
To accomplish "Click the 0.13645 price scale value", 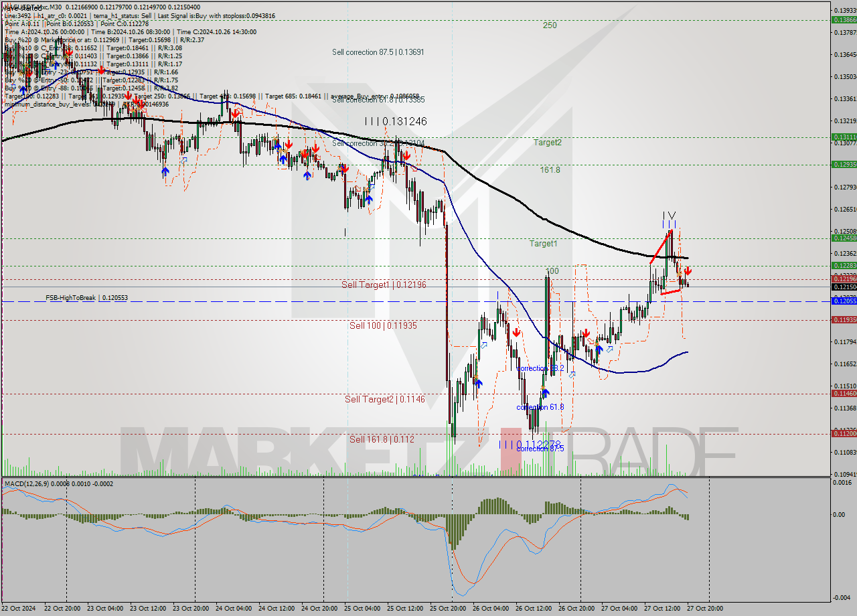I will (844, 55).
